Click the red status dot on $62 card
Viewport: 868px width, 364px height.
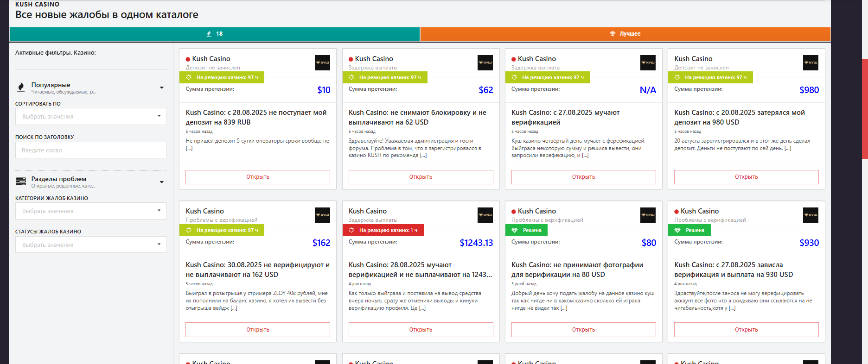click(x=351, y=59)
